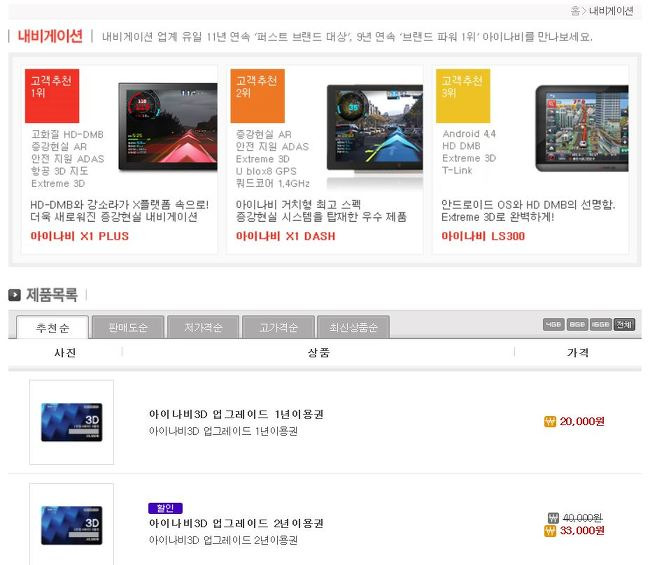The width and height of the screenshot is (650, 565).
Task: Open 아이나비3D 업그레이드 2년이용권 title
Action: tap(236, 523)
